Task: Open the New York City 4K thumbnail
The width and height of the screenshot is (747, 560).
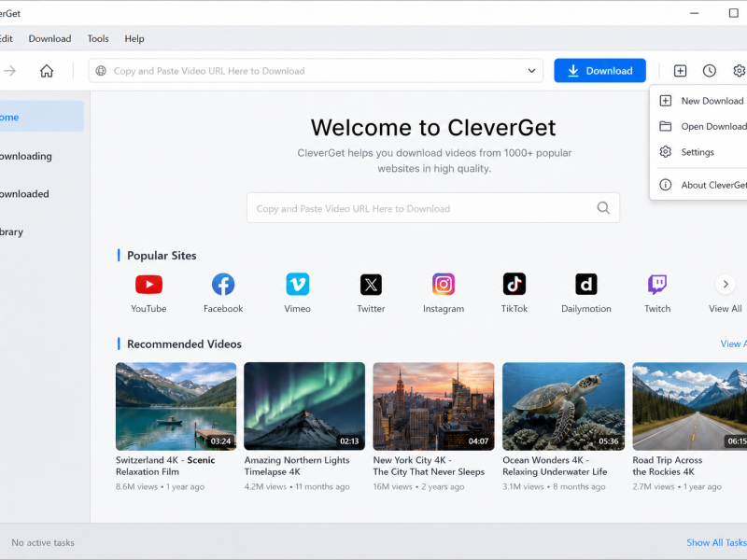Action: 433,406
